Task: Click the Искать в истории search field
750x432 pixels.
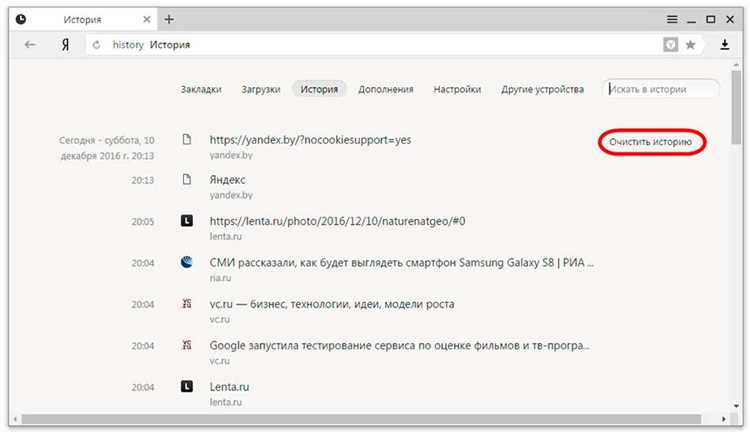Action: [x=662, y=89]
